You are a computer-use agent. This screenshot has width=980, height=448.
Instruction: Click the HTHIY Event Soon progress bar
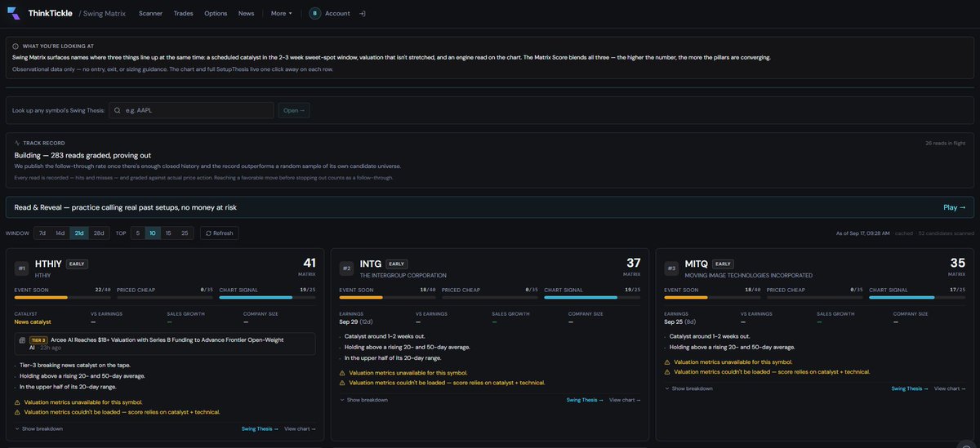[62, 298]
